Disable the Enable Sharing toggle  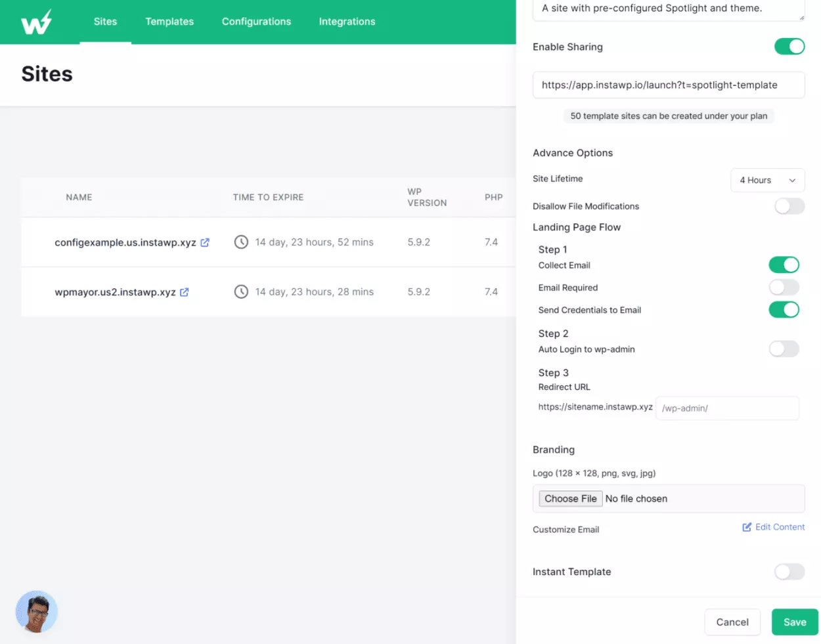click(x=789, y=47)
